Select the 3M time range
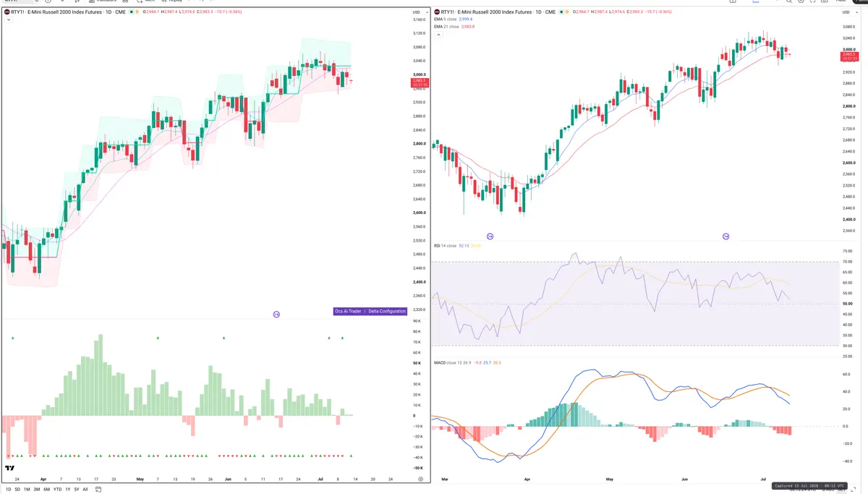 tap(36, 489)
